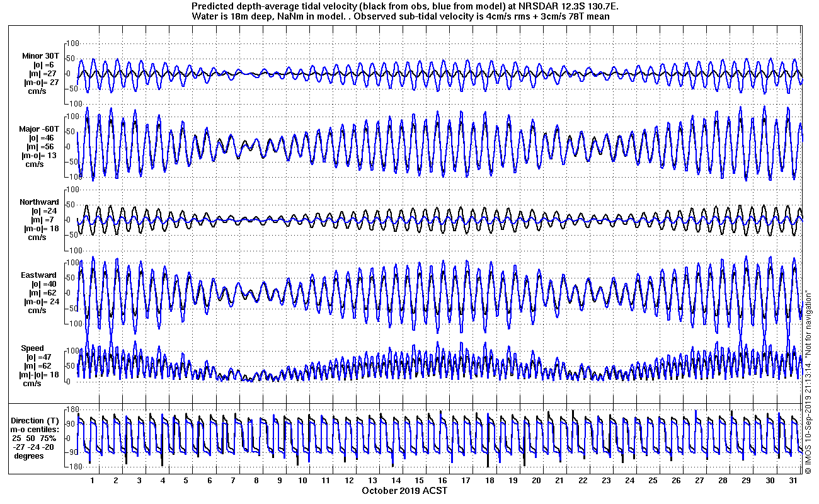Click the 'Eastward' panel label
This screenshot has width=819, height=504.
pos(40,275)
